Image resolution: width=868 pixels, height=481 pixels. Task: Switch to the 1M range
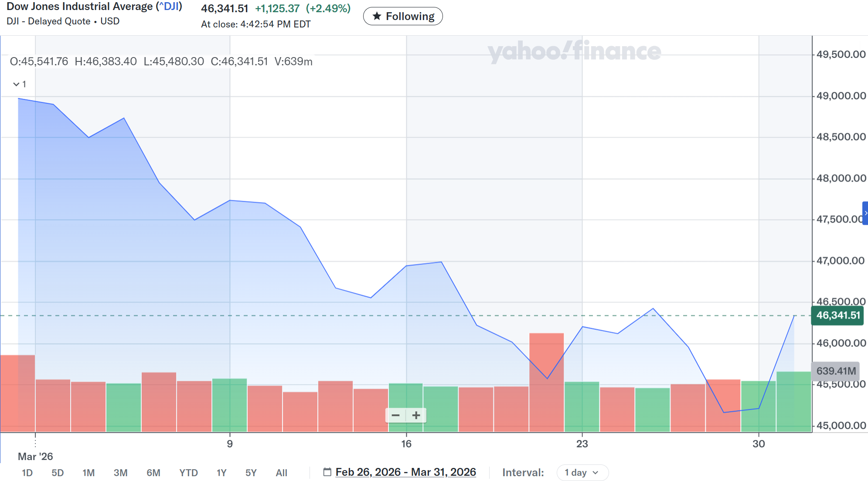[89, 473]
